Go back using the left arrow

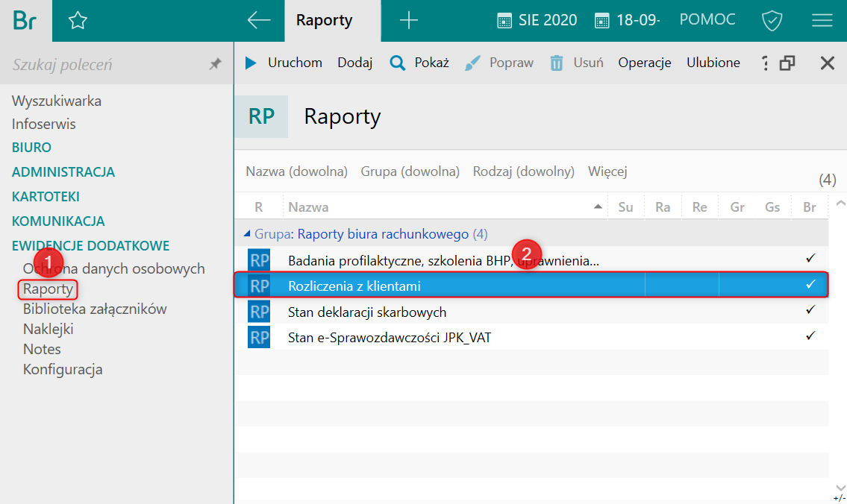pos(258,21)
